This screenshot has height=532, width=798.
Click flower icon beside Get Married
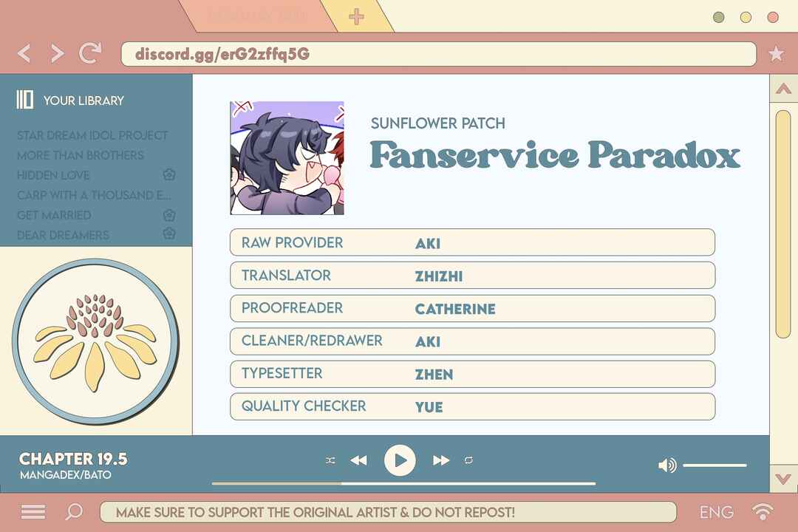169,215
